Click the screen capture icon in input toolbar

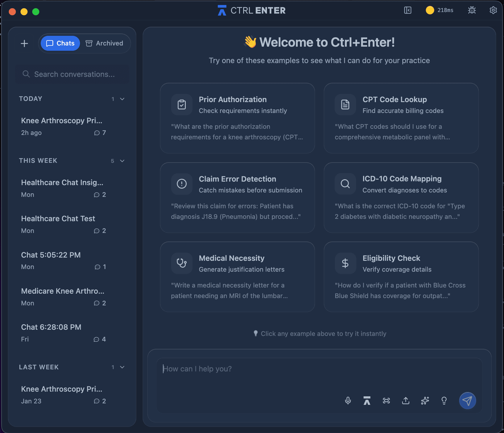click(x=386, y=400)
